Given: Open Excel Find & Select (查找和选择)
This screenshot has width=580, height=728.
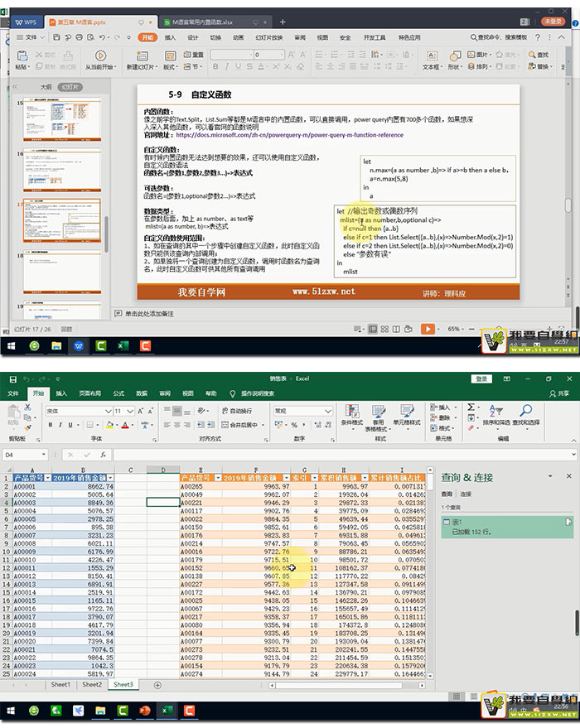Looking at the screenshot, I should click(x=525, y=414).
